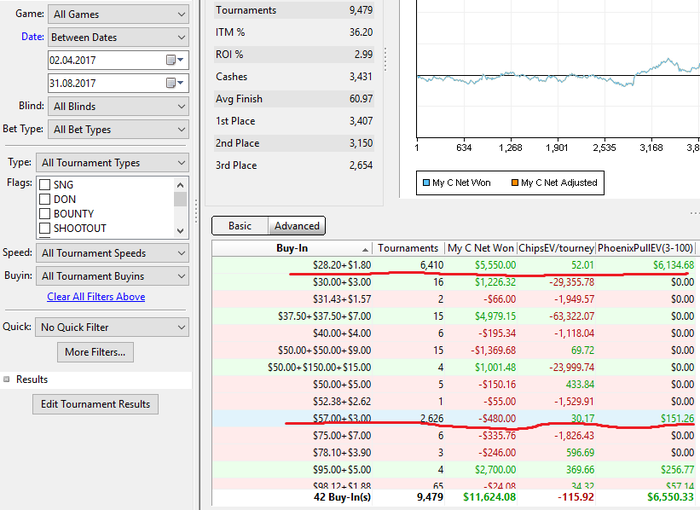Image resolution: width=700 pixels, height=510 pixels.
Task: Click the Flags list scrollbar thumb
Action: [180, 199]
